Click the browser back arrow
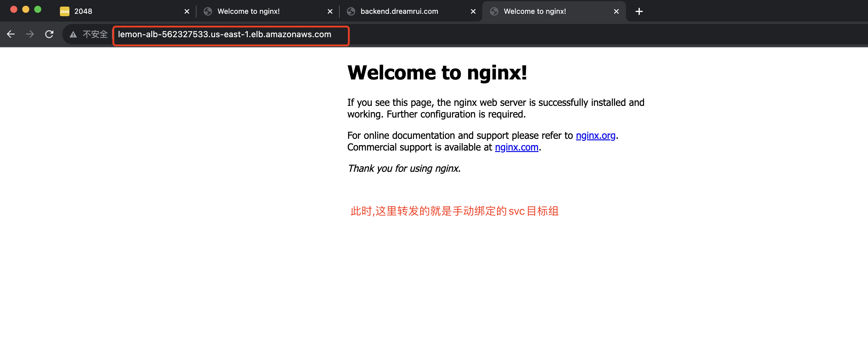 [11, 34]
